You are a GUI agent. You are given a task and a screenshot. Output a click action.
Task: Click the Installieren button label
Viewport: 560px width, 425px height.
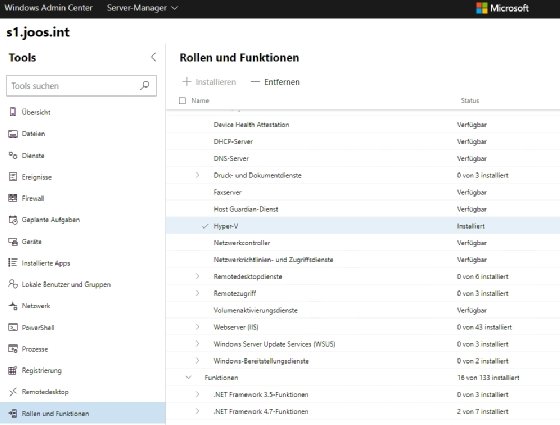216,82
